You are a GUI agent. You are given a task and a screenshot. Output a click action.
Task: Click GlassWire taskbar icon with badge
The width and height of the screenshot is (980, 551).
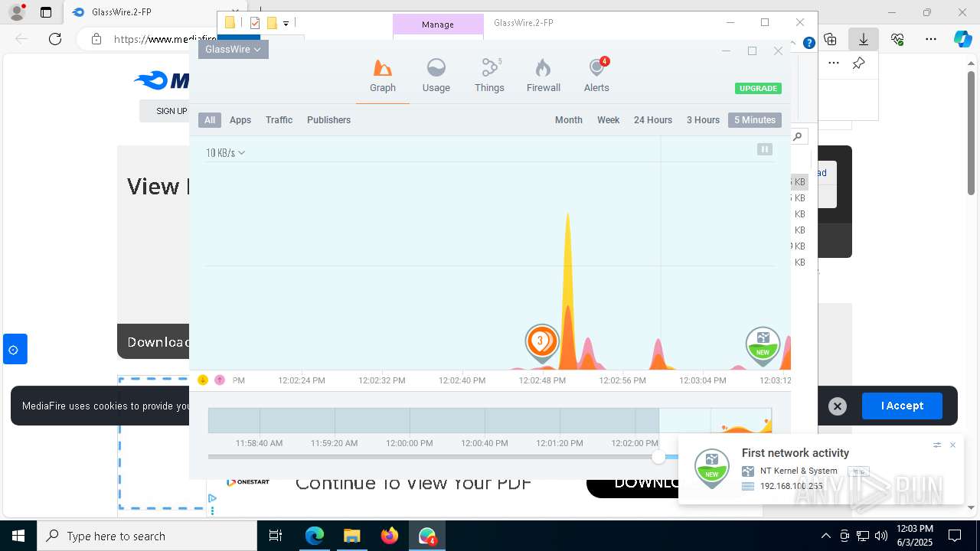coord(427,536)
